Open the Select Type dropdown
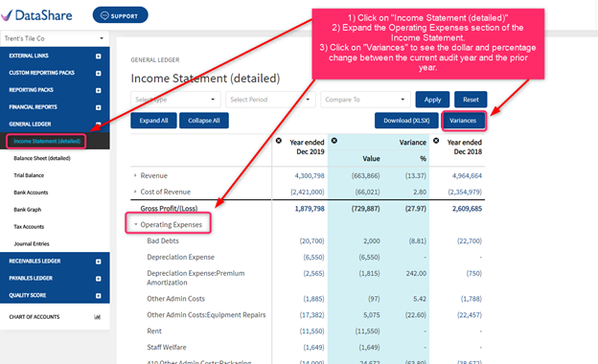The width and height of the screenshot is (598, 364). (175, 100)
